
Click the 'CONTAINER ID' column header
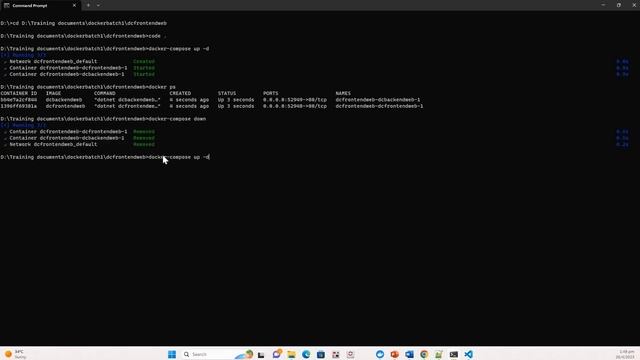[19, 93]
